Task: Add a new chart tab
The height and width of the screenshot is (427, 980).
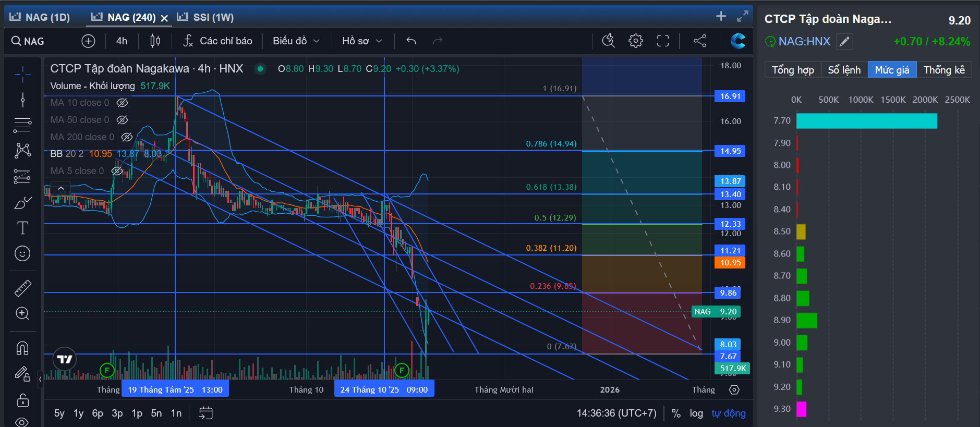Action: [x=721, y=16]
